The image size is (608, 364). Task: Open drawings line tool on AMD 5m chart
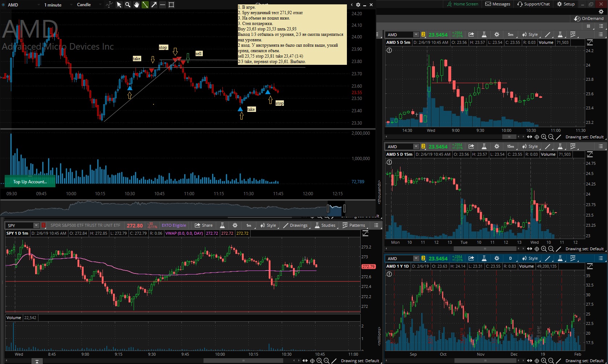tap(548, 35)
